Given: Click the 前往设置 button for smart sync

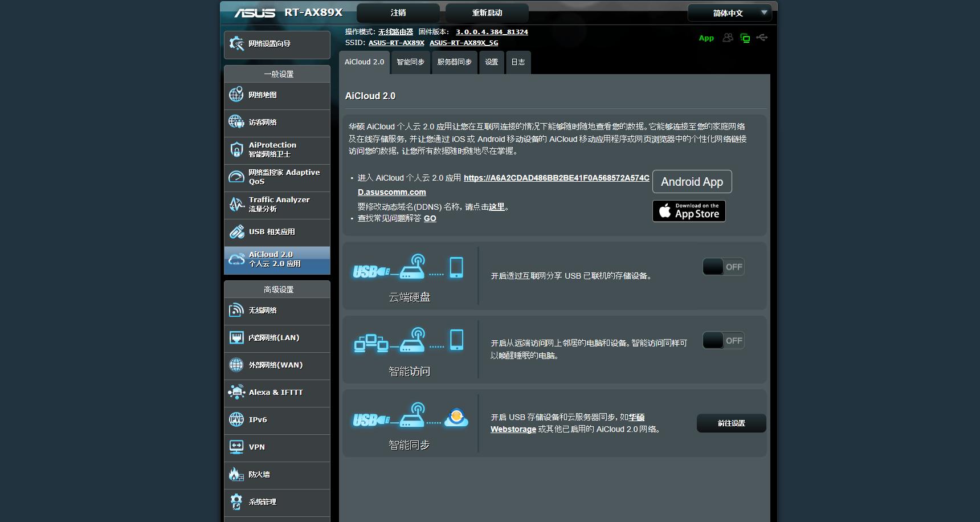Looking at the screenshot, I should pyautogui.click(x=731, y=423).
